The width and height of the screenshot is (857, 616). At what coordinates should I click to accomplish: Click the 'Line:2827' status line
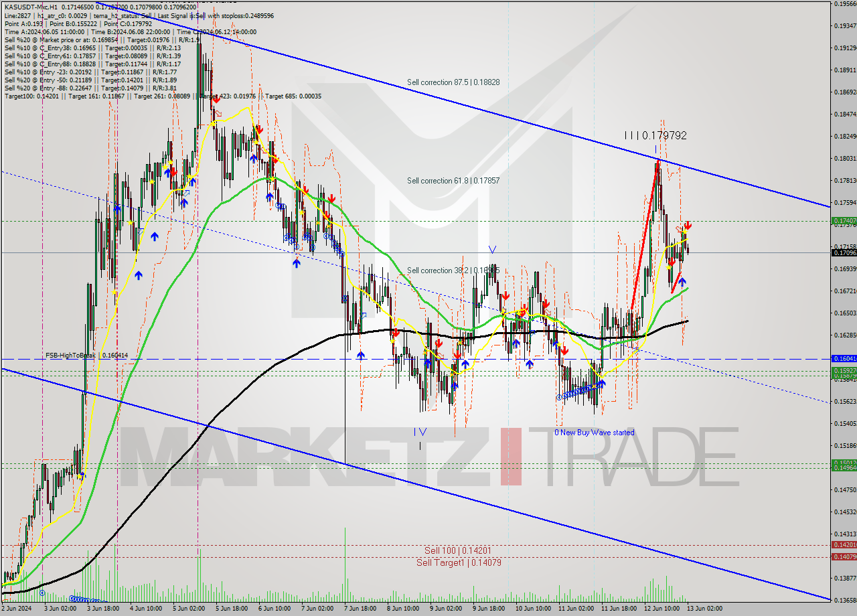click(x=139, y=15)
